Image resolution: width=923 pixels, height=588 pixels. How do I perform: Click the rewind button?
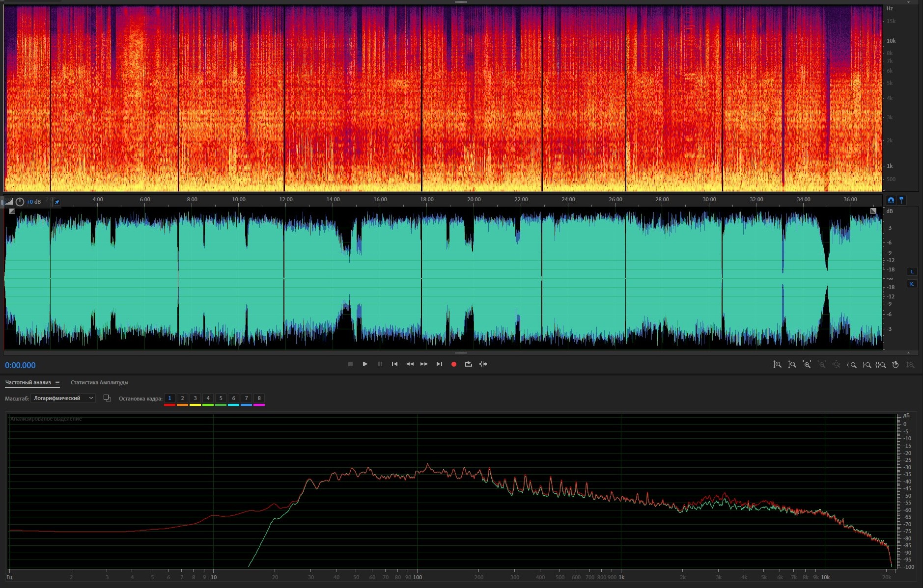point(409,364)
